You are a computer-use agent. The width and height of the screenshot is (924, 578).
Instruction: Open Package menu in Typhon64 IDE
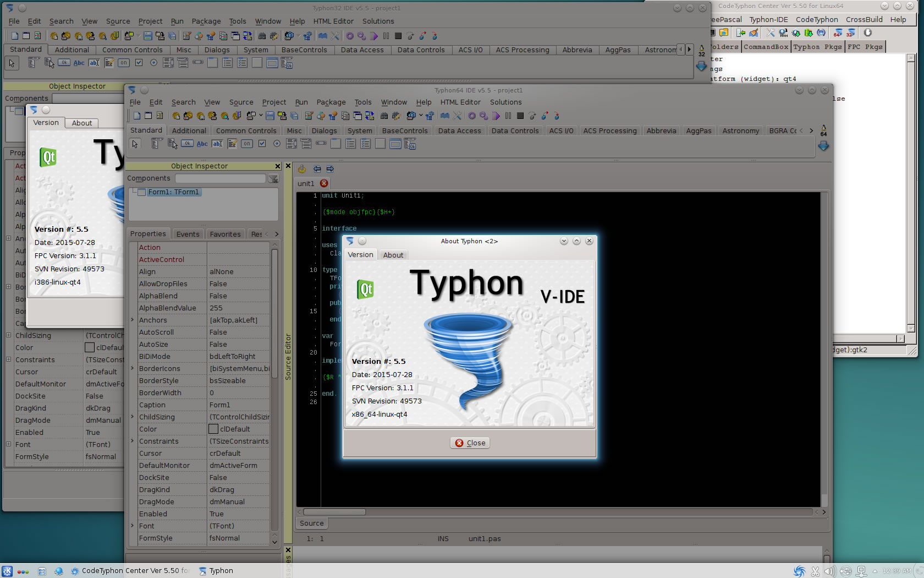coord(331,102)
